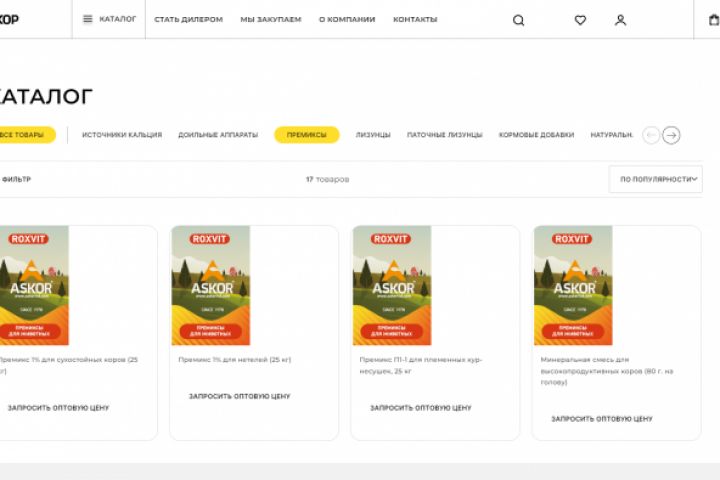This screenshot has width=720, height=480.
Task: Select the Паточные лизунцы category
Action: click(444, 135)
